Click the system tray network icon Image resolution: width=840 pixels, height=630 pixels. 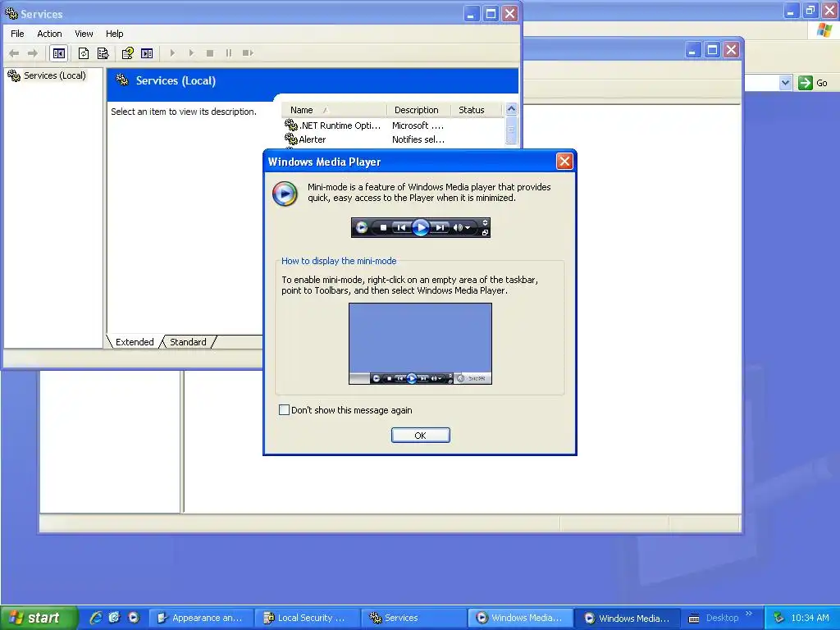[779, 619]
